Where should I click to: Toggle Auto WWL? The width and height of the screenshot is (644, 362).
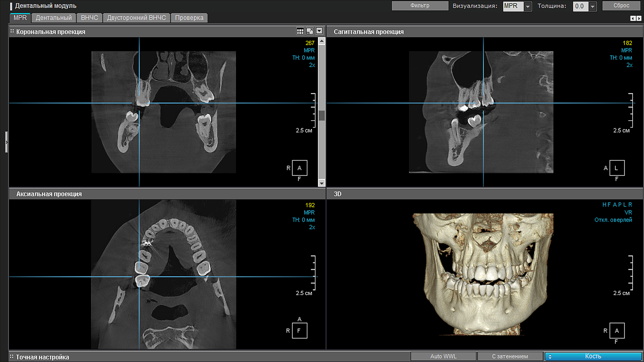point(443,356)
